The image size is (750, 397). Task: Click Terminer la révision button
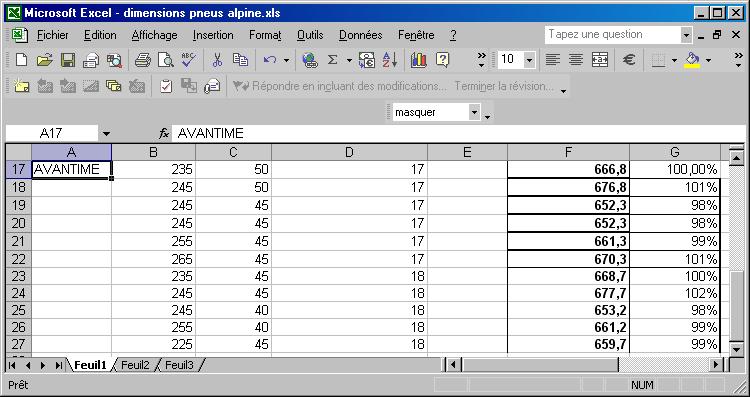[504, 87]
